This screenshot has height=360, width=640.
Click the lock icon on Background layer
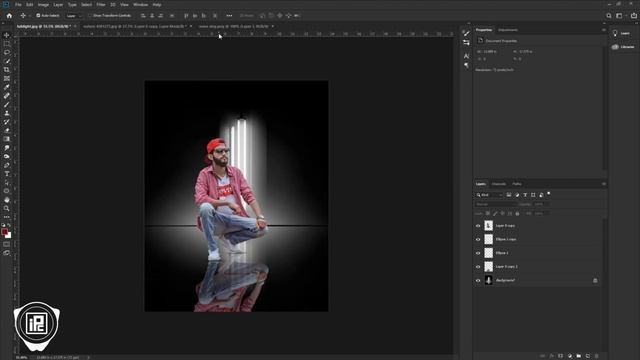pos(595,280)
